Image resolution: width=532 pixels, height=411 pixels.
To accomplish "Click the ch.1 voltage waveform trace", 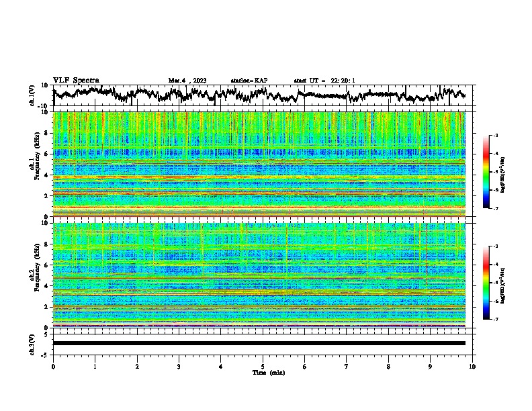I will click(x=259, y=95).
